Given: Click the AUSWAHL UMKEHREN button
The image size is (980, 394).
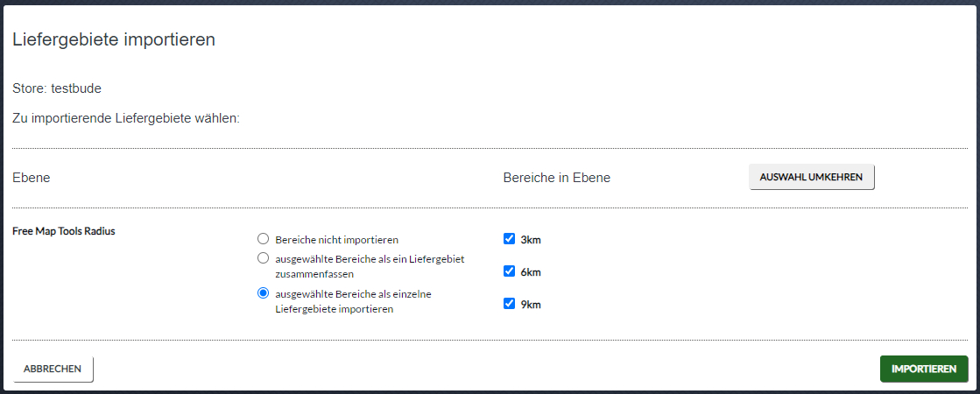Looking at the screenshot, I should click(811, 178).
